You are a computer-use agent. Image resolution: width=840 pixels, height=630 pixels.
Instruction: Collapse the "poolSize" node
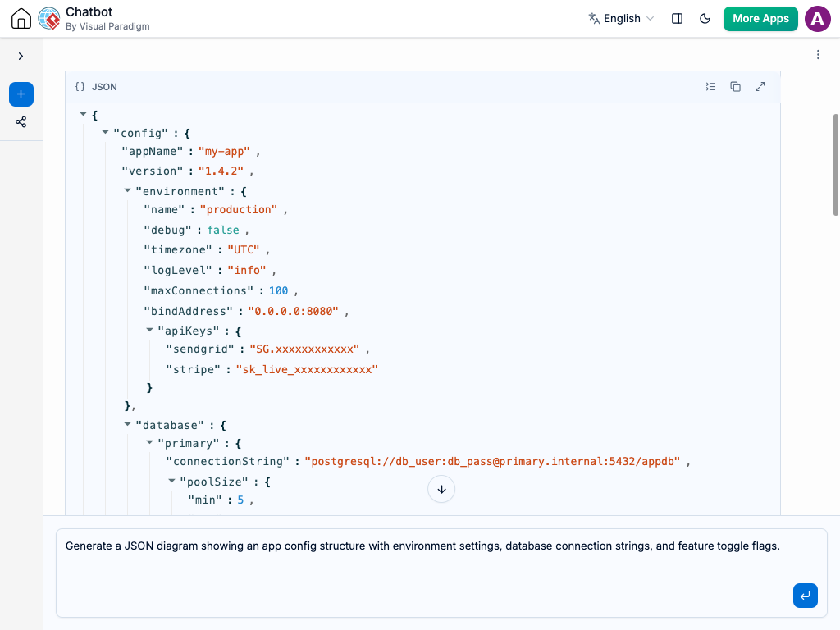point(172,481)
